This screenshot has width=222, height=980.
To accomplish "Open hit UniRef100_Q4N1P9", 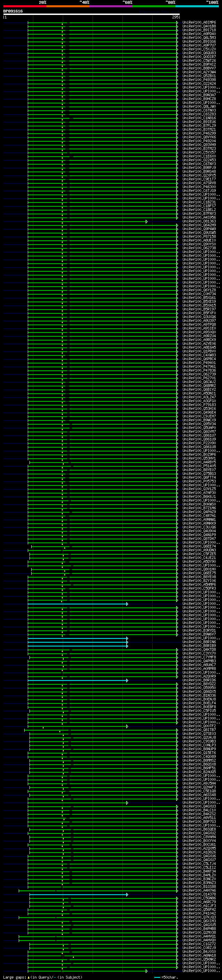I will click(x=199, y=535).
